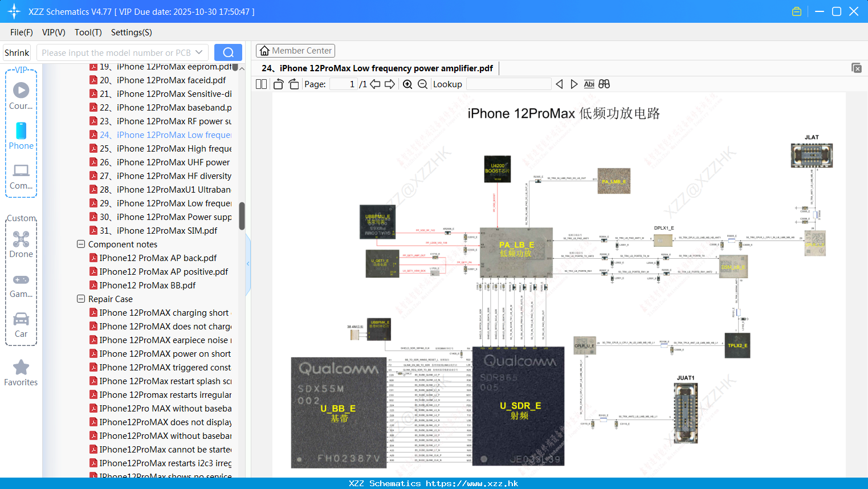Click the U4200 BOOST chip in schematic

click(x=497, y=169)
